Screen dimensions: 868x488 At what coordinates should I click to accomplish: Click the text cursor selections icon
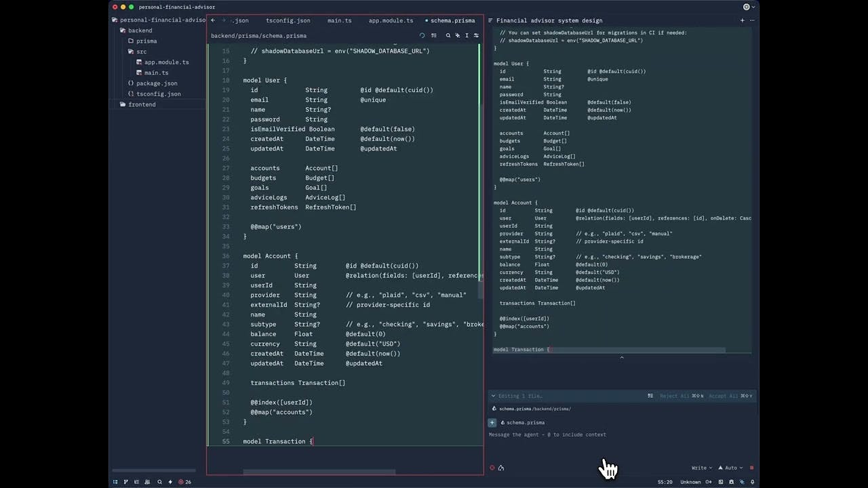tap(467, 35)
